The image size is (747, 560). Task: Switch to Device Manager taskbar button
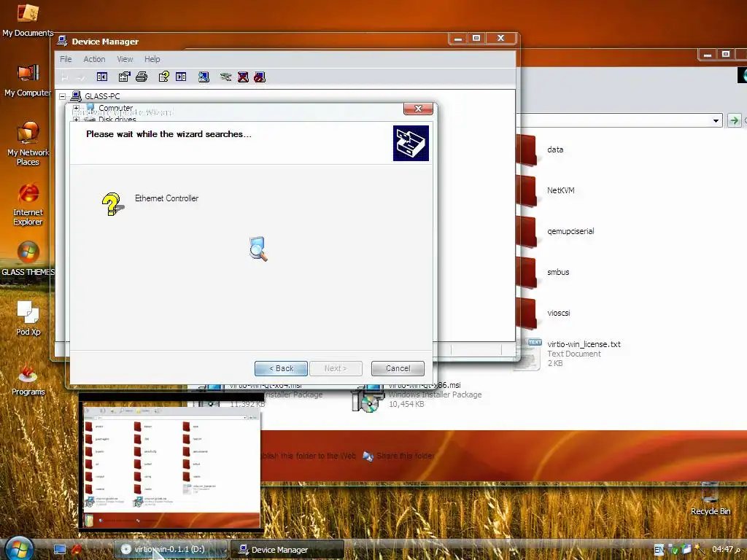tap(287, 550)
